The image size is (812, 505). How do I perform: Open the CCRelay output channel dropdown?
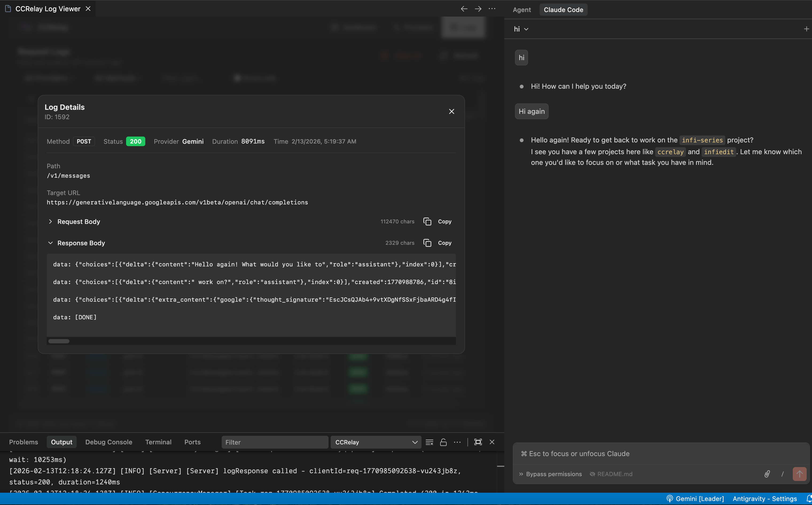[376, 442]
